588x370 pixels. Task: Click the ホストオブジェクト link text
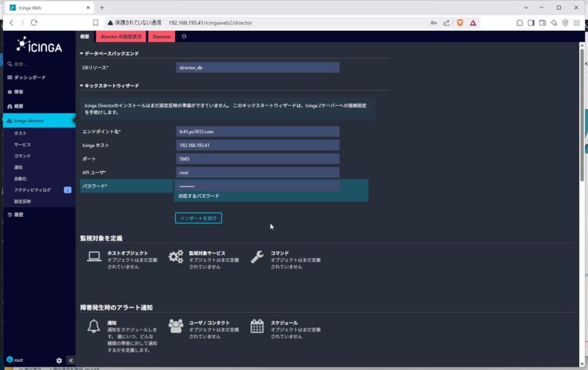[127, 253]
